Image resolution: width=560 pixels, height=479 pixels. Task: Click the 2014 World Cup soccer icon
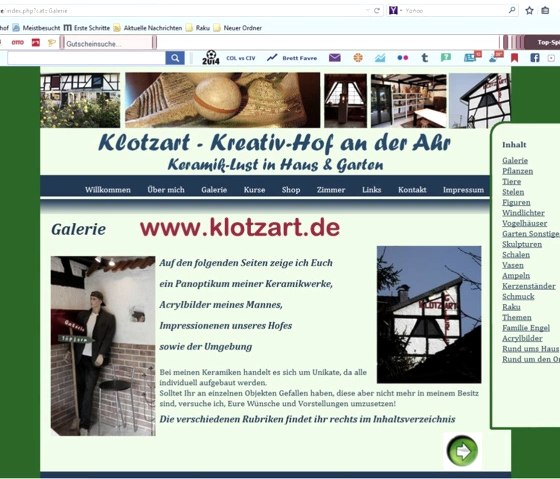click(x=211, y=58)
